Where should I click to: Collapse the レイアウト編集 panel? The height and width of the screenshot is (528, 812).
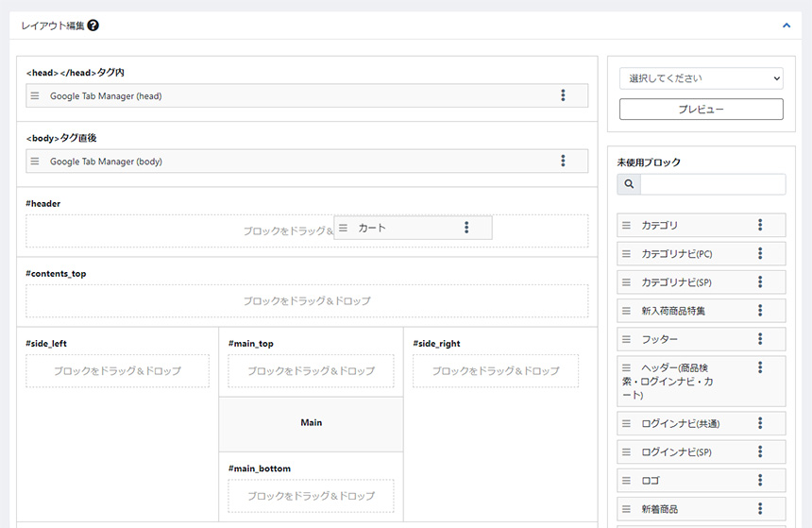point(787,26)
